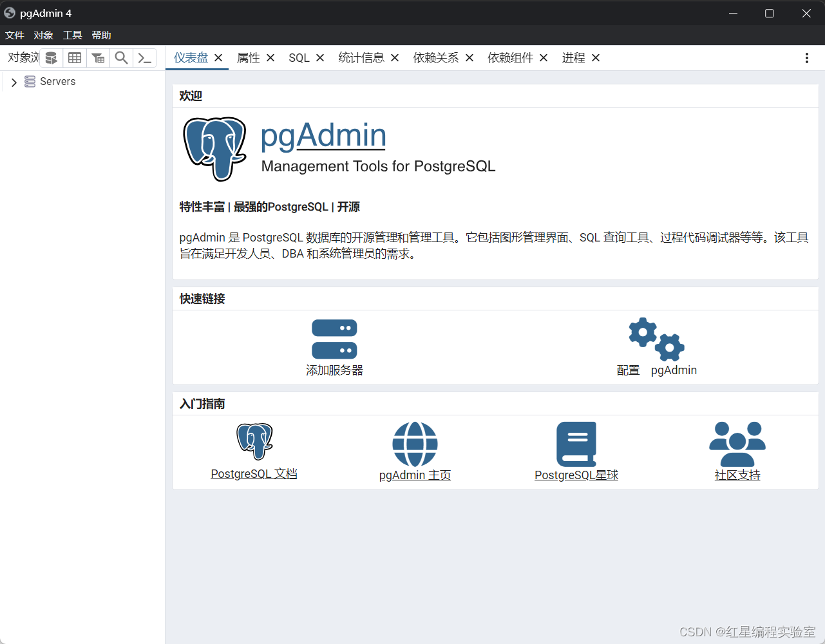Click the view data table icon

click(75, 58)
